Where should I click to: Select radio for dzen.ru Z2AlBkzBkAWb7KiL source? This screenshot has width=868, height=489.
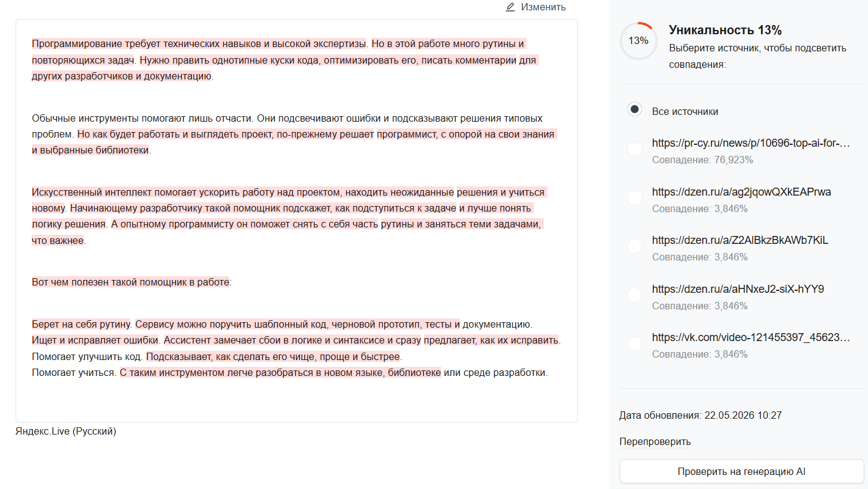pyautogui.click(x=635, y=246)
